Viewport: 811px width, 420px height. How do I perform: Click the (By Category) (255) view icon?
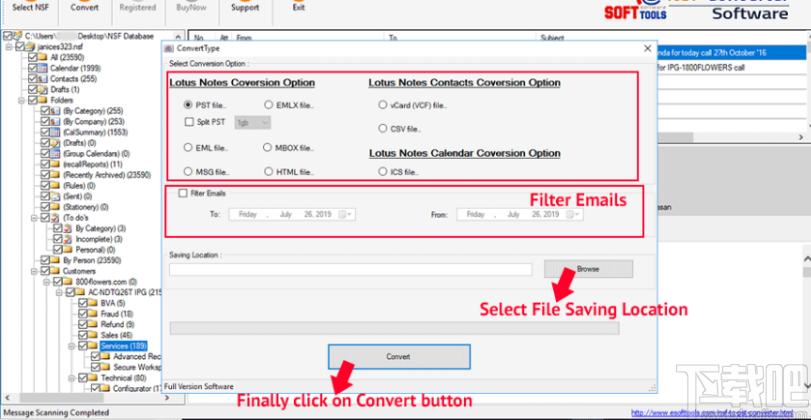[x=56, y=111]
